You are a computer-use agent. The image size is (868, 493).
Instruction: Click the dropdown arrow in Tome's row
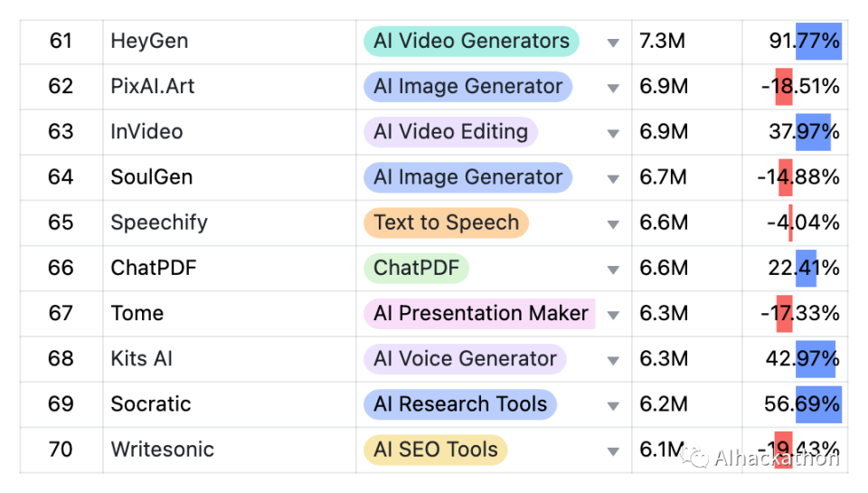click(613, 315)
